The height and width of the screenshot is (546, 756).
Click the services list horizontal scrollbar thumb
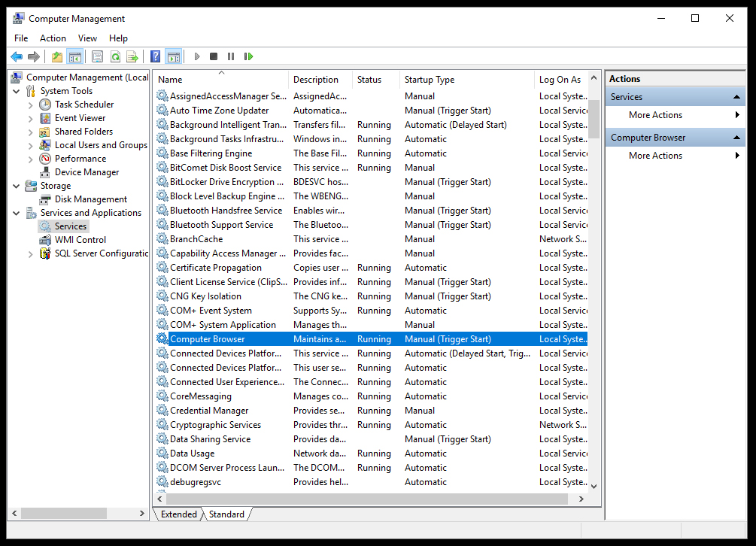367,499
